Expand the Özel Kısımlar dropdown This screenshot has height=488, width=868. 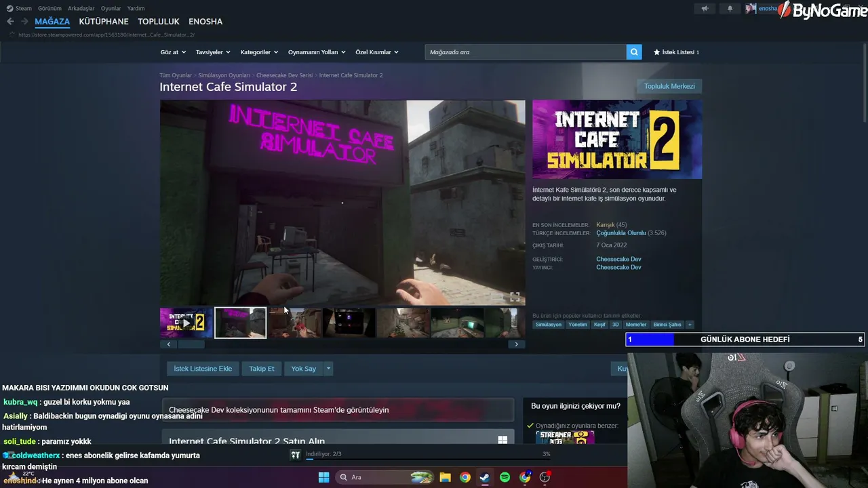pos(377,52)
